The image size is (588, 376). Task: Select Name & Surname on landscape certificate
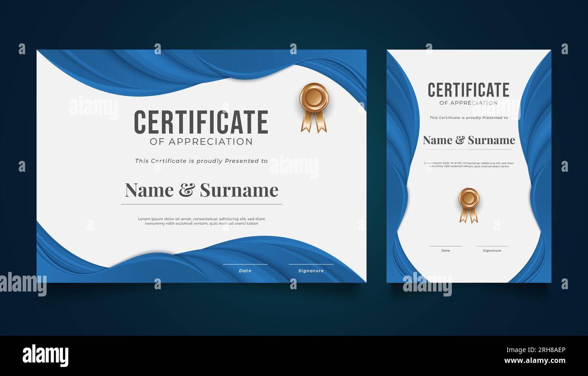click(x=201, y=190)
